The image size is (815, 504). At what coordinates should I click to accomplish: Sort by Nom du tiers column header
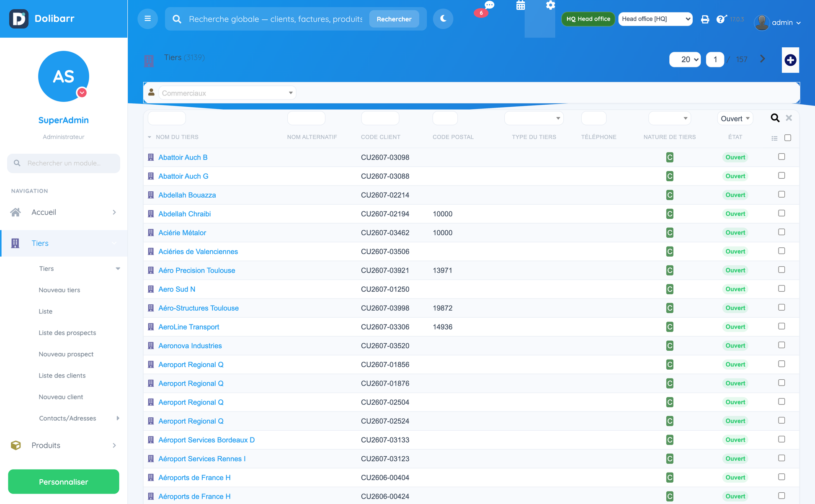(177, 137)
